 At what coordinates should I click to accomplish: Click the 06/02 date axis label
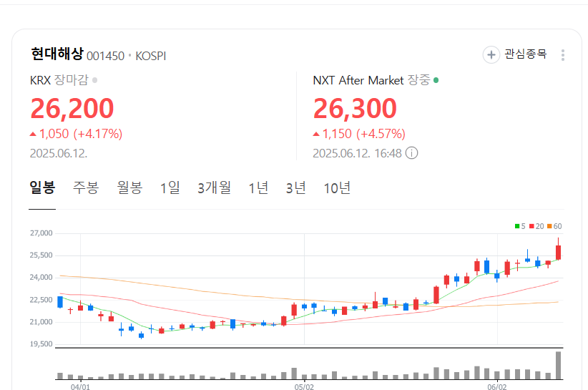click(x=497, y=386)
